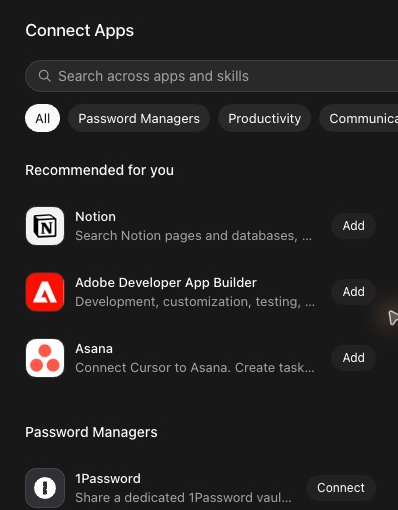Screen dimensions: 398x510
Task: Open the Notion title text
Action: [96, 217]
